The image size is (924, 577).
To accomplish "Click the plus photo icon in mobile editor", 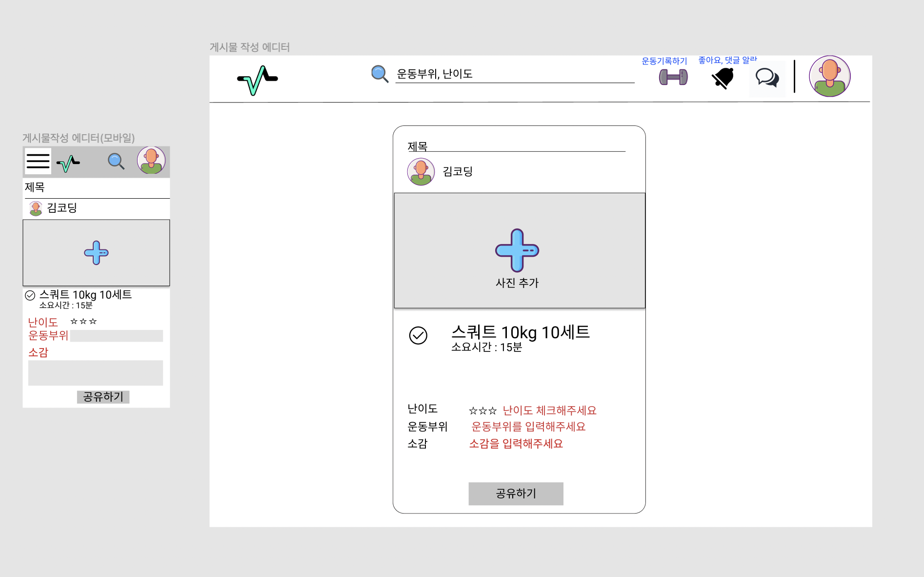I will tap(96, 253).
